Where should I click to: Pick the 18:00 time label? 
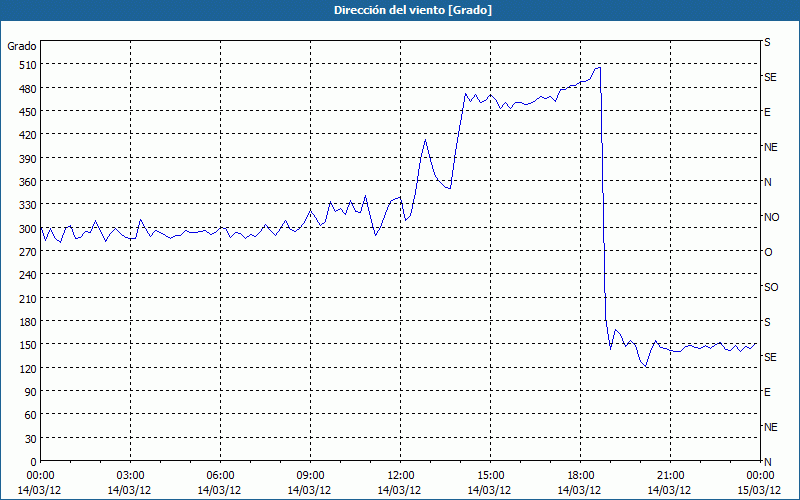(580, 476)
